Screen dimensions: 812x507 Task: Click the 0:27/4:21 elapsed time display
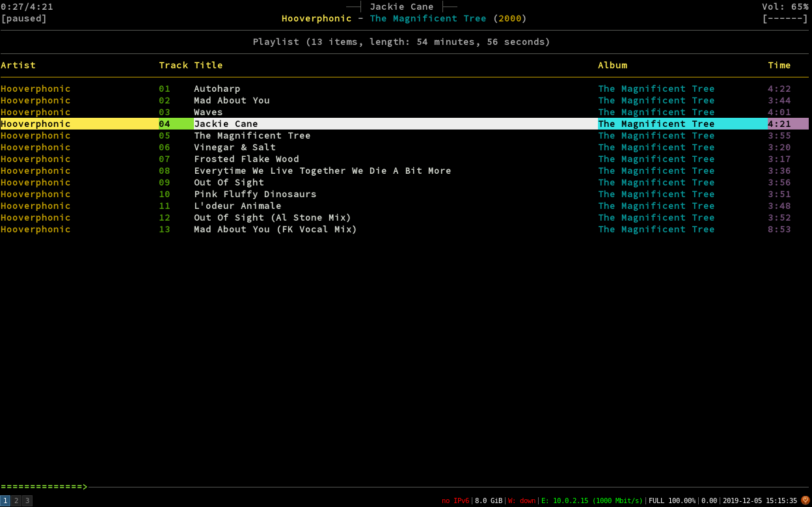27,7
